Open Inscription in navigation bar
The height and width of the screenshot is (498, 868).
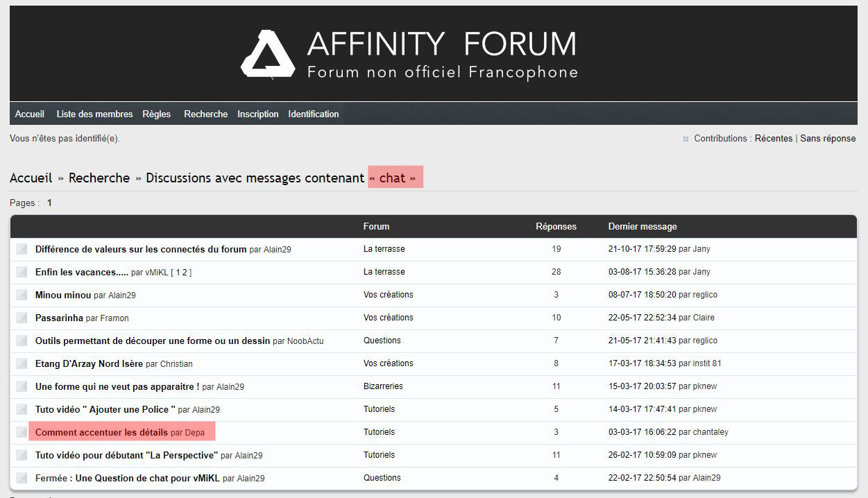pyautogui.click(x=258, y=114)
